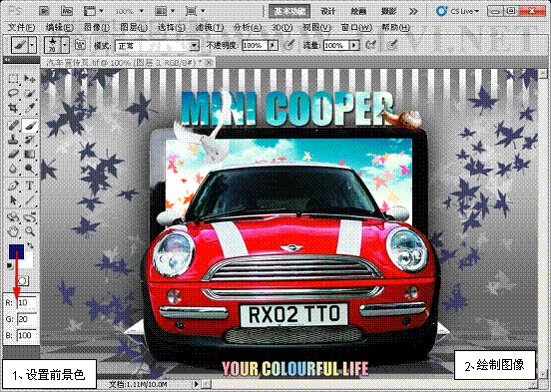
Task: Collapse the toolbox with double arrow
Action: click(x=7, y=61)
